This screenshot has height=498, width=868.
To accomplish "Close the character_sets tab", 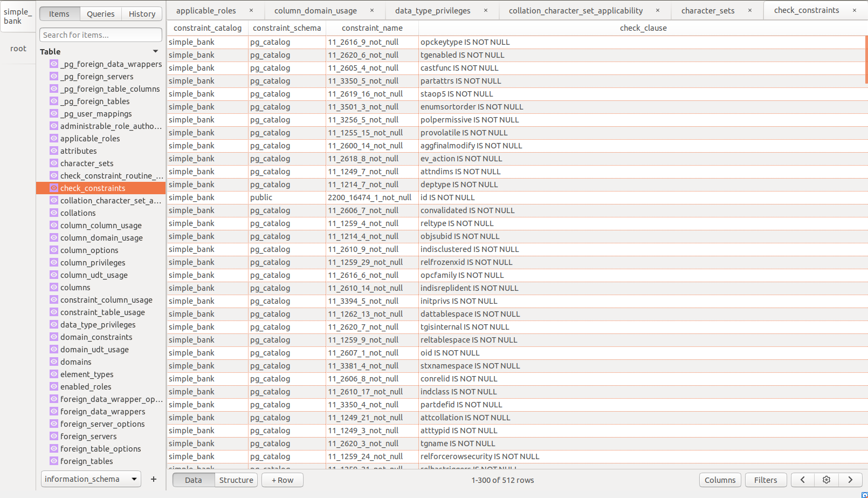I will click(750, 10).
